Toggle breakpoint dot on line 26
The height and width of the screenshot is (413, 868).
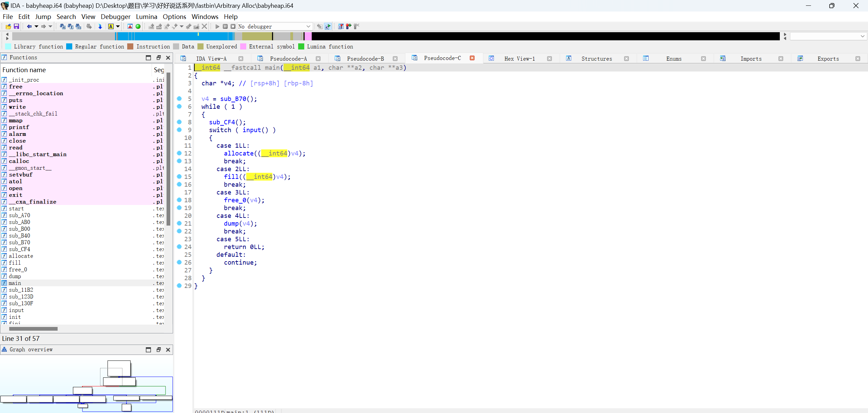coord(179,262)
